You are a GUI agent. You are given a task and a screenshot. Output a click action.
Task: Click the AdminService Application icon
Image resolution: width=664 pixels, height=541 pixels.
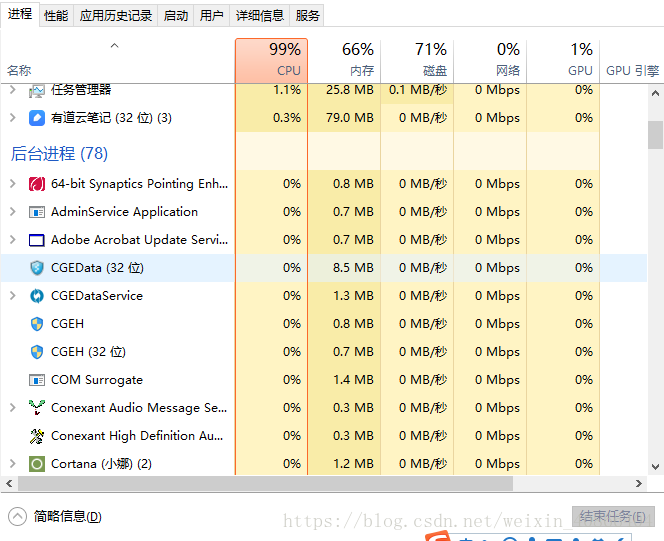tap(37, 212)
